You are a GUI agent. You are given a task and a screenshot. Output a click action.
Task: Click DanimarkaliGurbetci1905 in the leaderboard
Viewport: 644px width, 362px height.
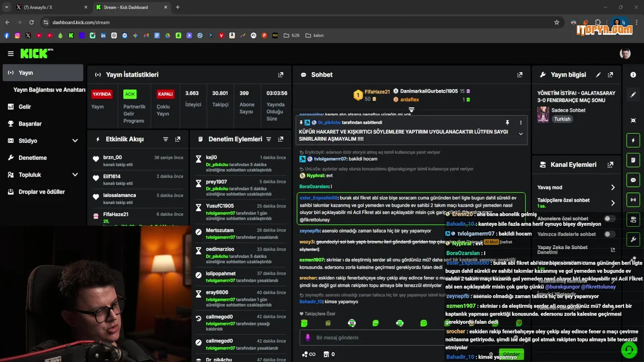pos(429,91)
